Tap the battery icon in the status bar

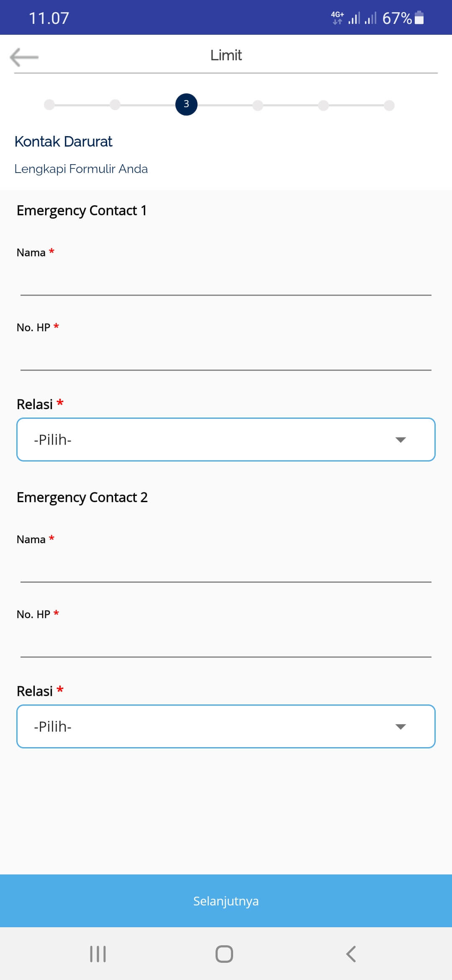419,18
